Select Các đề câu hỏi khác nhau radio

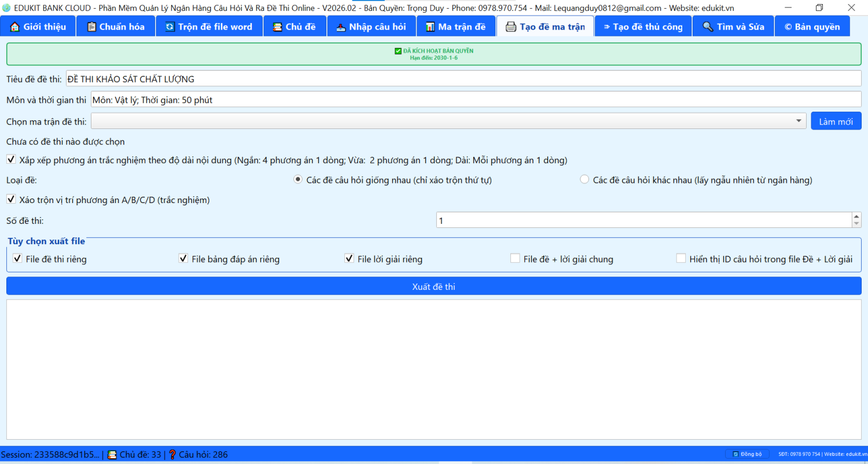tap(584, 179)
